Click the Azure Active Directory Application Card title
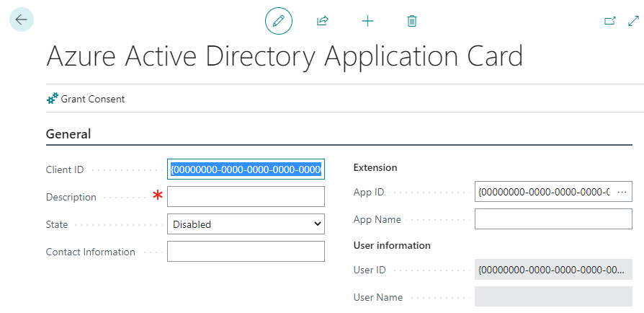Screen dimensions: 644x313 click(x=285, y=56)
